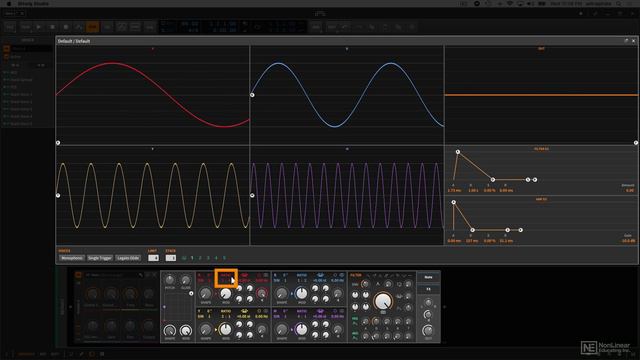Open the Apple menu

click(x=9, y=3)
